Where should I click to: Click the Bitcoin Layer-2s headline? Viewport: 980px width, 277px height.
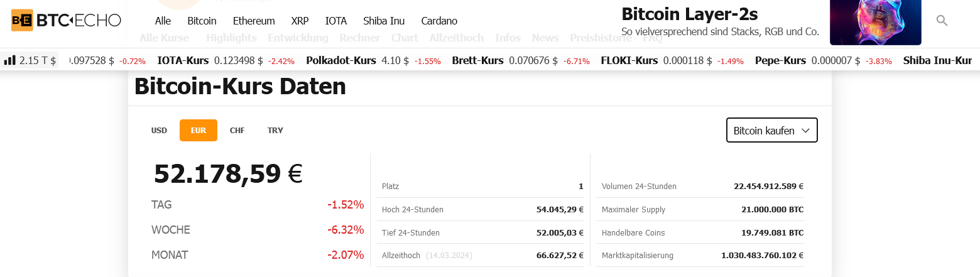click(689, 14)
